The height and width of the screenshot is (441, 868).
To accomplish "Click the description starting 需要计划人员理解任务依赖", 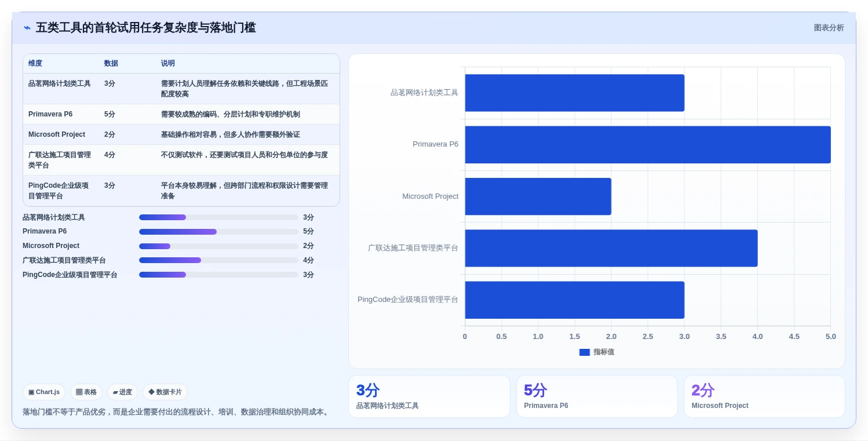I will click(245, 89).
